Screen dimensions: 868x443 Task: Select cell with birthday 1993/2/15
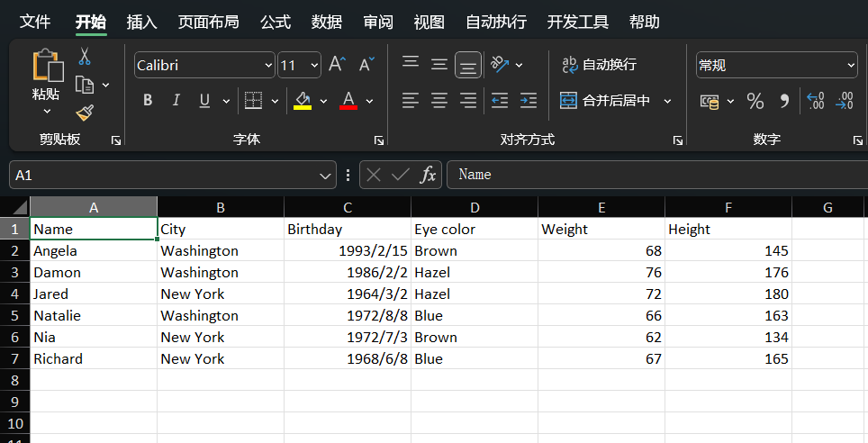point(348,251)
